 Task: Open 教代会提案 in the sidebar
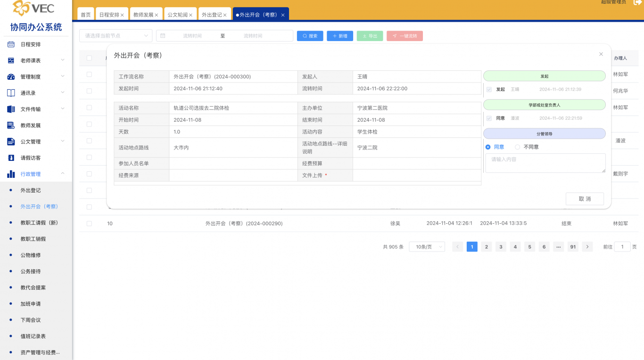point(33,287)
